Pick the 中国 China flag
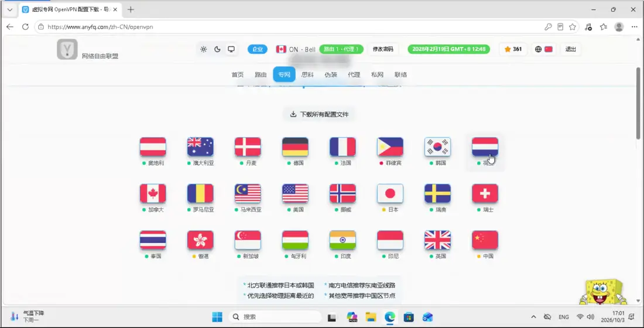This screenshot has height=328, width=644. click(485, 240)
